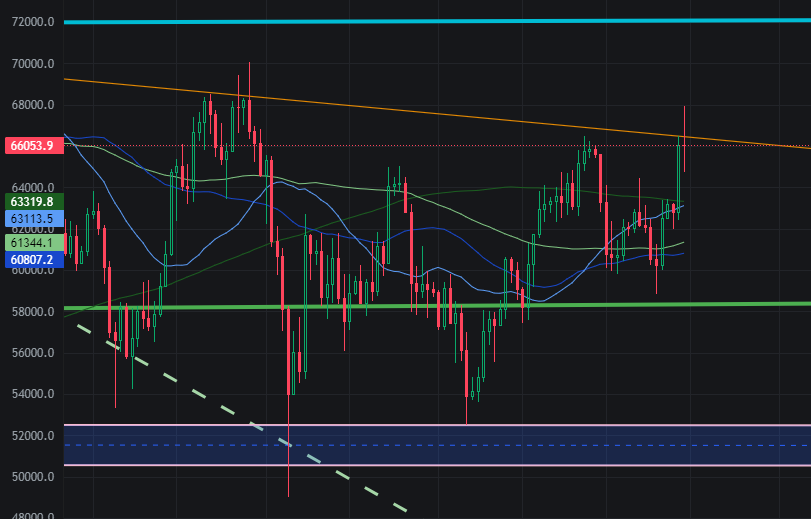Select the lower pink border of the blue zone
This screenshot has height=519, width=811.
437,465
